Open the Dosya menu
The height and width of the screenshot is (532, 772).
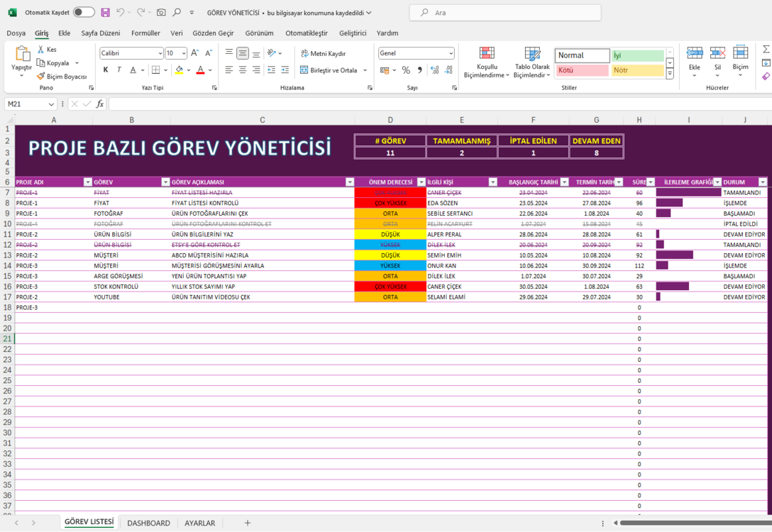click(16, 33)
